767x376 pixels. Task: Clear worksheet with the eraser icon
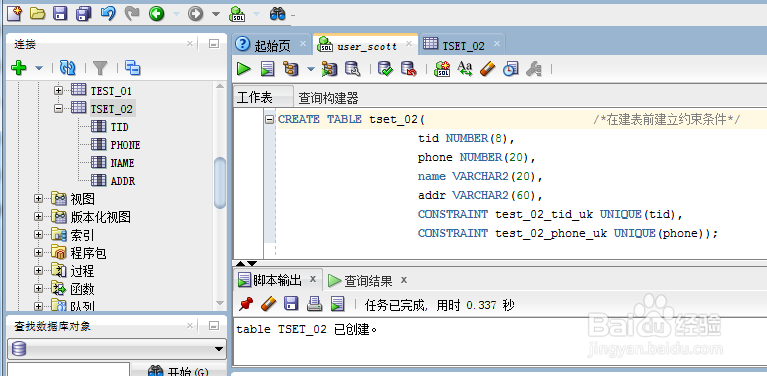(x=487, y=69)
